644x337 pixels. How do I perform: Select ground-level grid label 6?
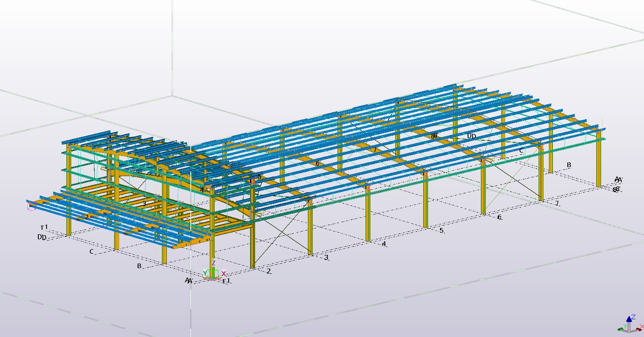tap(499, 217)
